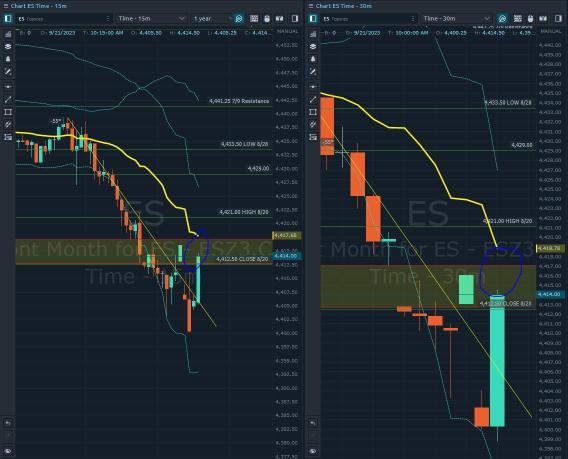Screen dimensions: 568x459
Task: Select the horizontal line tool in 15m sidebar
Action: pyautogui.click(x=8, y=87)
